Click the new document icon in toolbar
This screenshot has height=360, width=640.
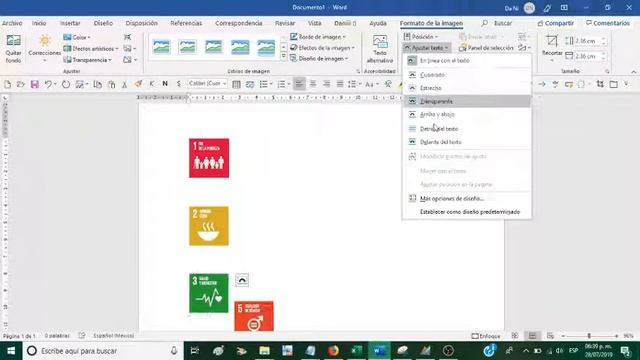[x=7, y=84]
